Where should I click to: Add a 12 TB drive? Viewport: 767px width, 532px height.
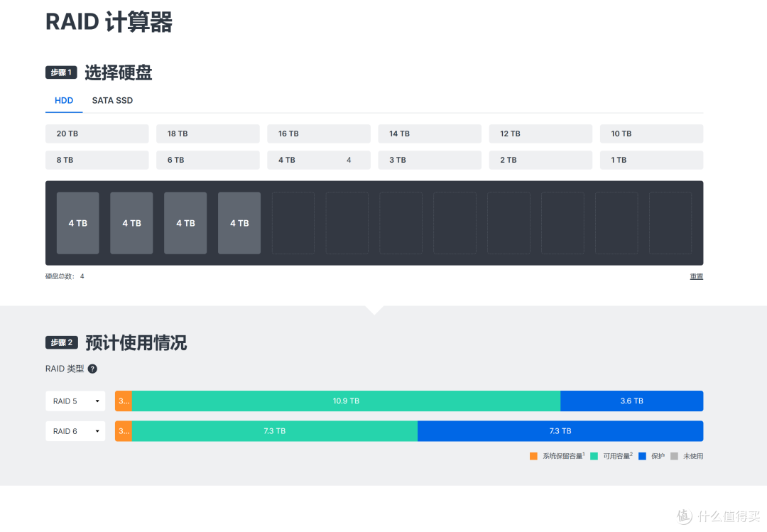click(540, 134)
